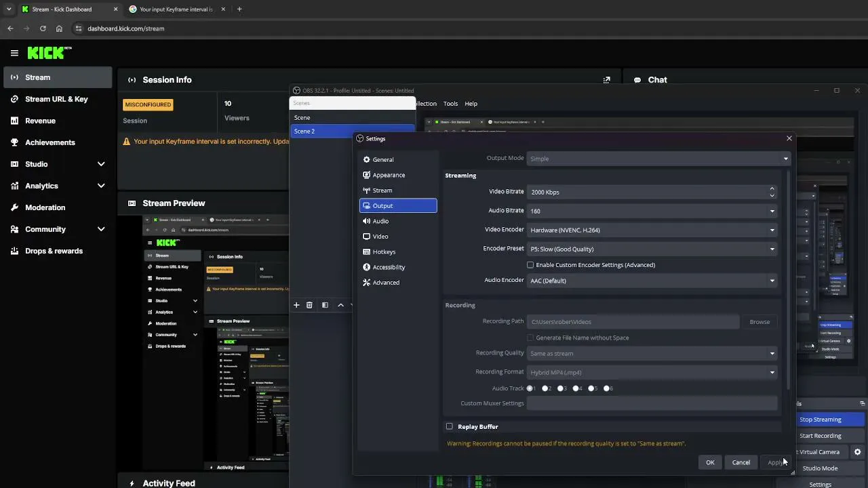
Task: Open the Kick hamburger menu
Action: (14, 53)
